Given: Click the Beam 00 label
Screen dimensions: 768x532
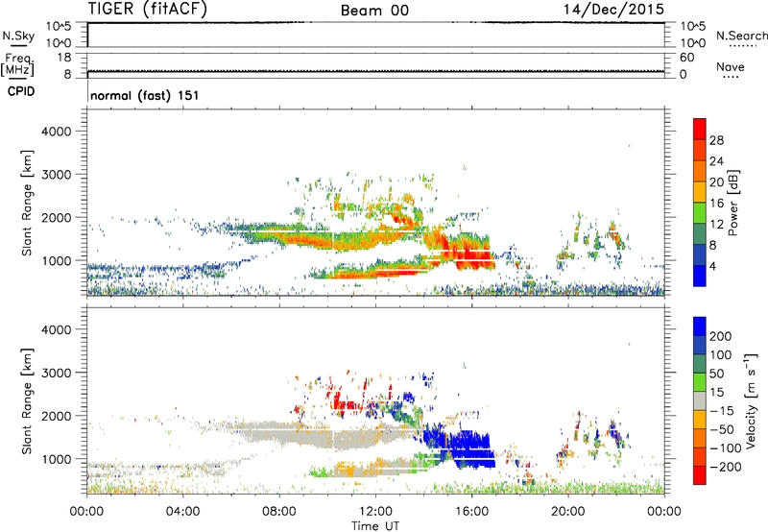Looking at the screenshot, I should click(374, 11).
